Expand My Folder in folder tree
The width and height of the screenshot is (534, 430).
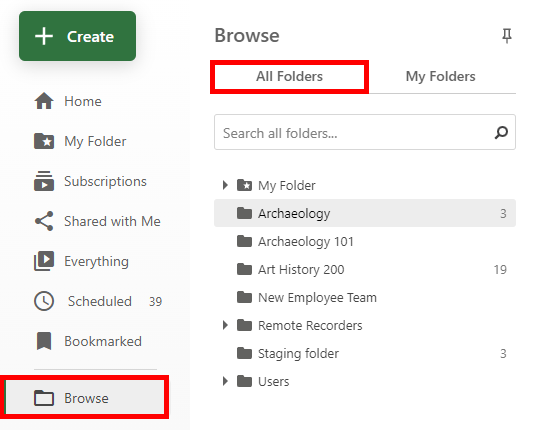click(x=225, y=185)
